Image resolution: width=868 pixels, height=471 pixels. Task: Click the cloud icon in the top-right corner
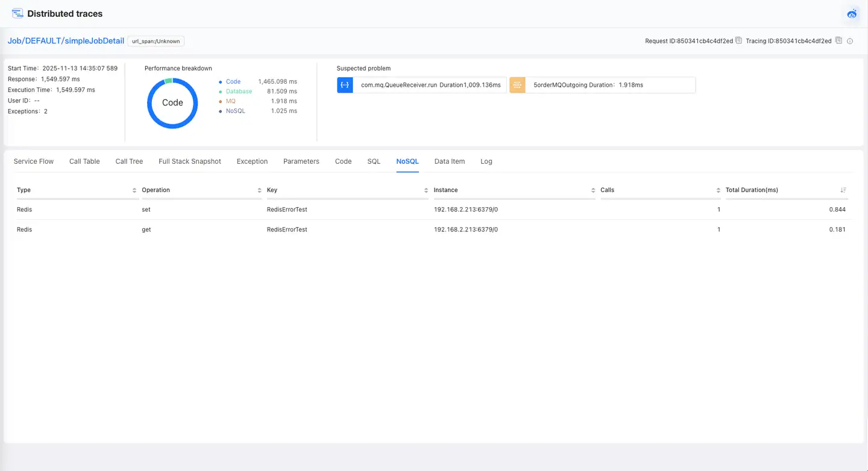[852, 13]
